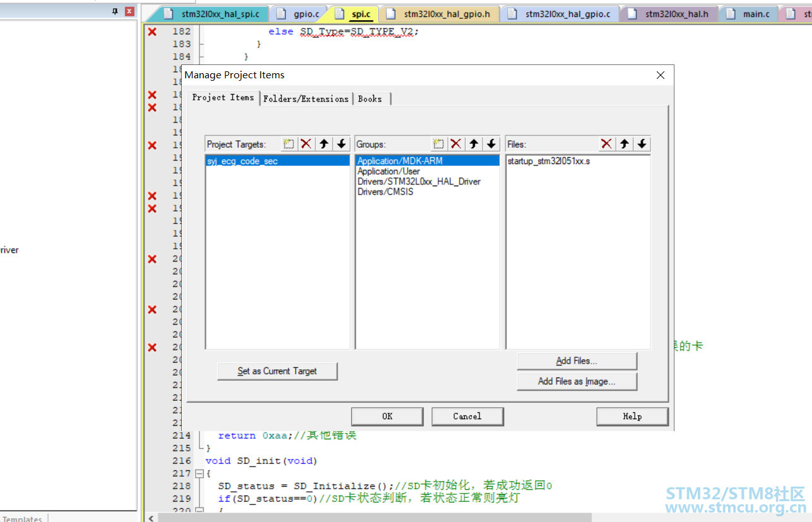812x522 pixels.
Task: Open stm32l0xx_hal_gpio.h editor tab
Action: (x=439, y=14)
